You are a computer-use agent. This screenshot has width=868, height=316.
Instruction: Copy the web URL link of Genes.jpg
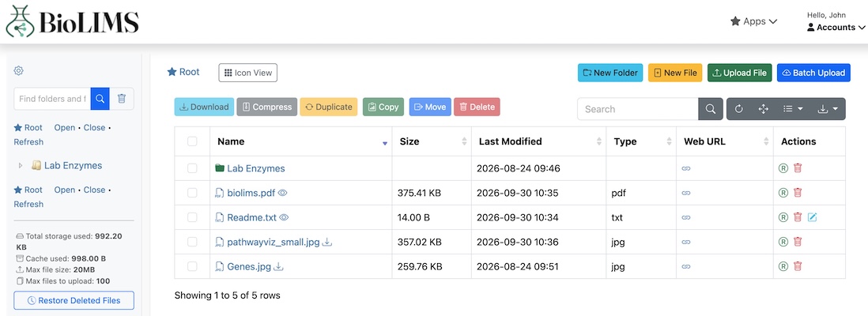(x=686, y=266)
